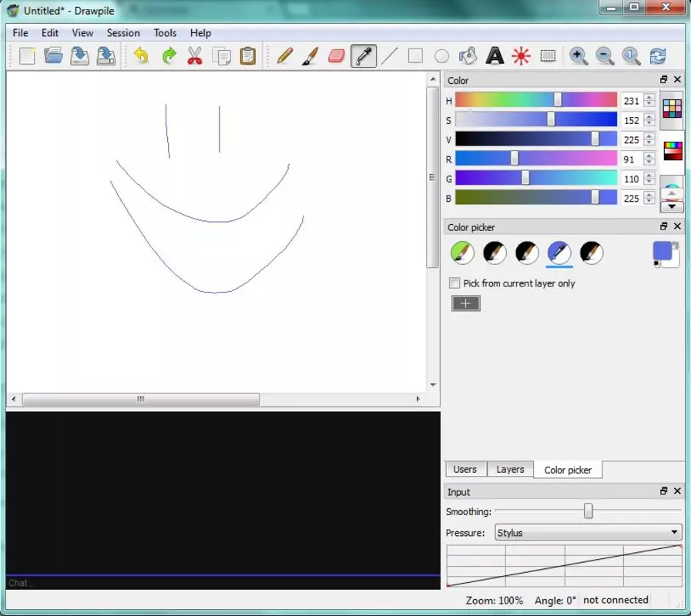691x616 pixels.
Task: Click the pressure curve graph
Action: [x=565, y=566]
